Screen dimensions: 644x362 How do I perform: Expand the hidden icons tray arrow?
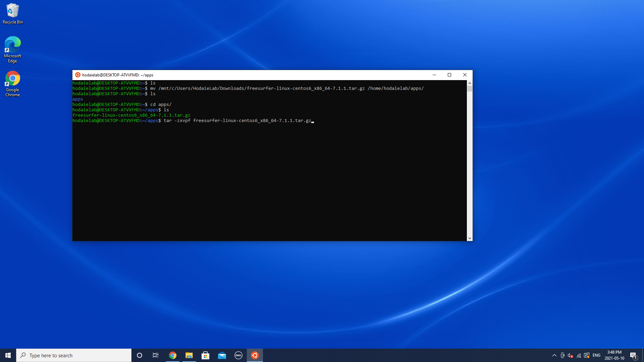[x=554, y=355]
